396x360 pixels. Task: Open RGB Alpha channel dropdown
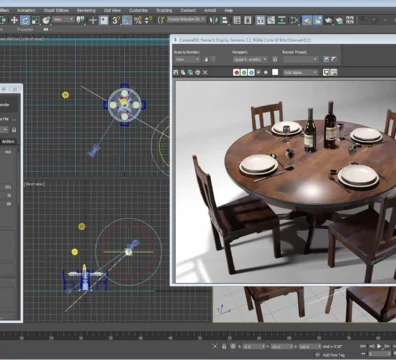tap(301, 72)
